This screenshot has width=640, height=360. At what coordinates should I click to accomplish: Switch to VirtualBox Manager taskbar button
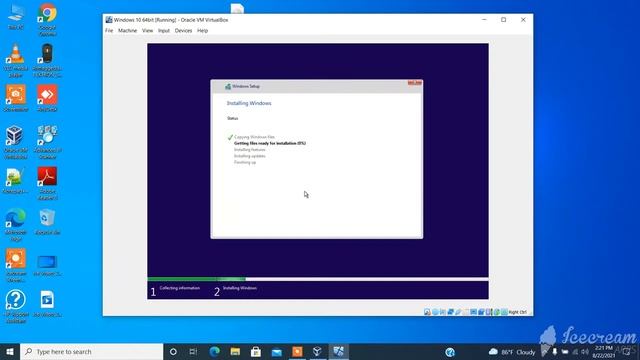coord(318,351)
